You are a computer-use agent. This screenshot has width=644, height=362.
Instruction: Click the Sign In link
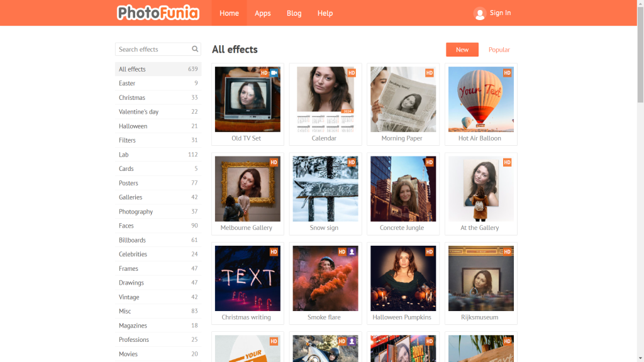pyautogui.click(x=500, y=13)
